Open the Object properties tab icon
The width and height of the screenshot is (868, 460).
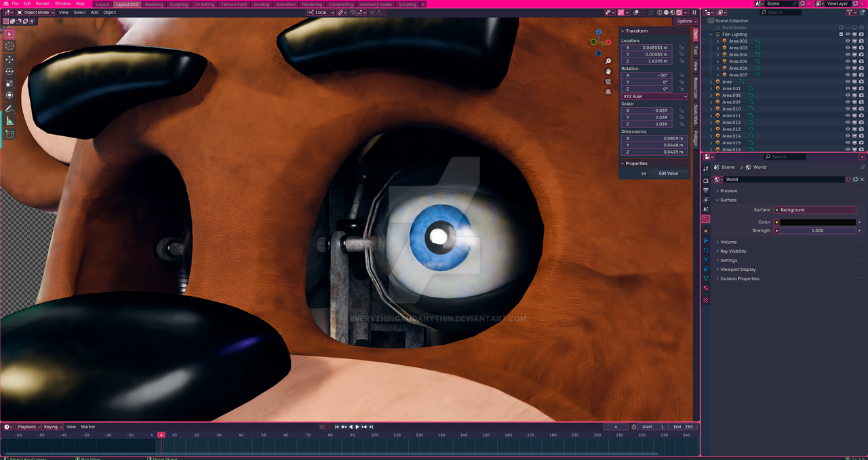click(706, 231)
